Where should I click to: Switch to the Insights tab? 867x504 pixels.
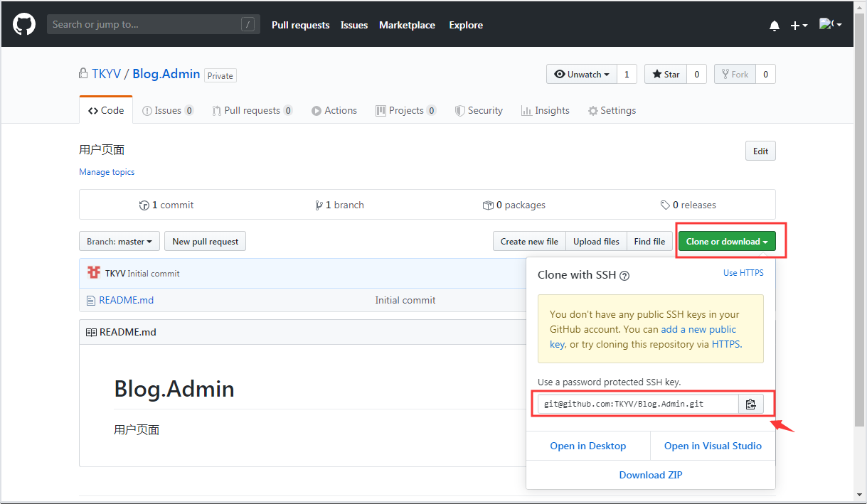pos(546,110)
